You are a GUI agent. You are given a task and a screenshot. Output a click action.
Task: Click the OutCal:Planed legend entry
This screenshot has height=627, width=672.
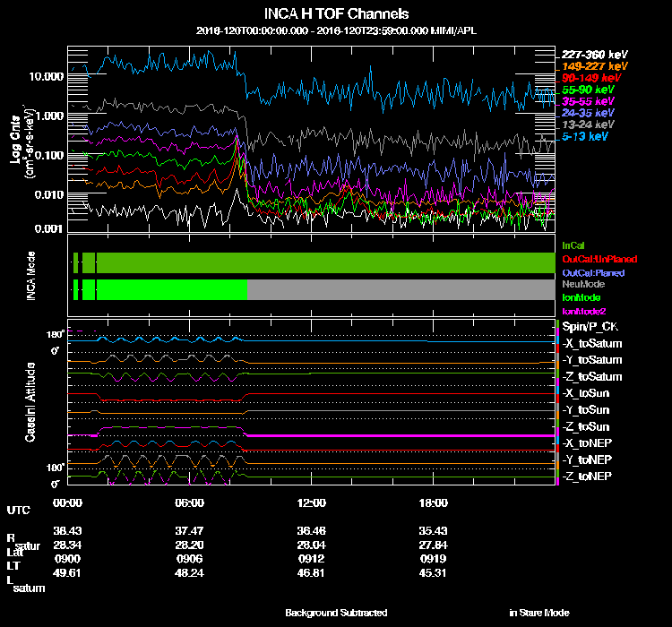click(x=593, y=272)
